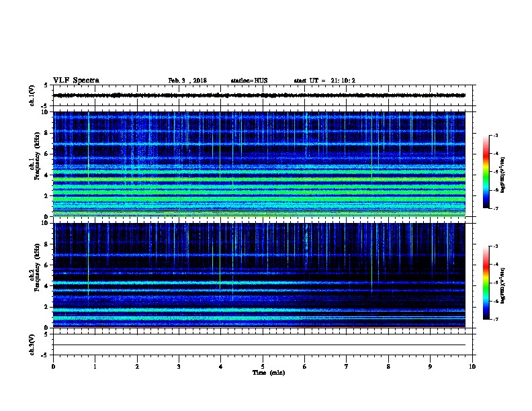This screenshot has height=411, width=532.
Task: Click the "-4" tick on ch.2 color bar
Action: pos(496,265)
